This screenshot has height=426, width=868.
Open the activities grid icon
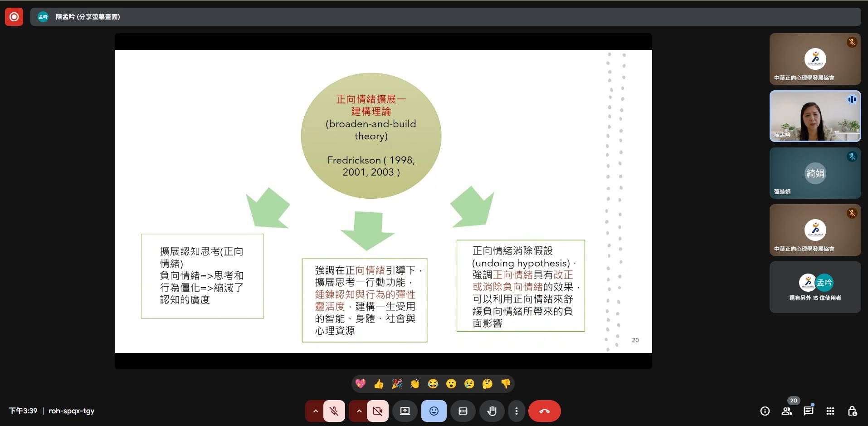830,411
